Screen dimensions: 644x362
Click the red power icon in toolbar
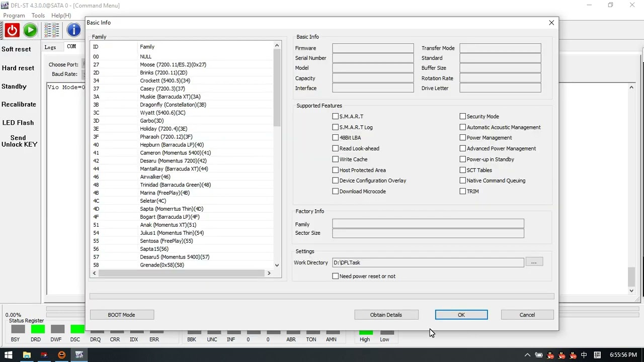pyautogui.click(x=13, y=31)
